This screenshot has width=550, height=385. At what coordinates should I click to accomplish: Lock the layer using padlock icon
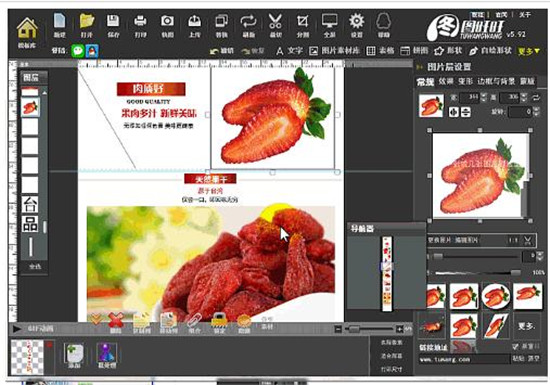point(219,323)
